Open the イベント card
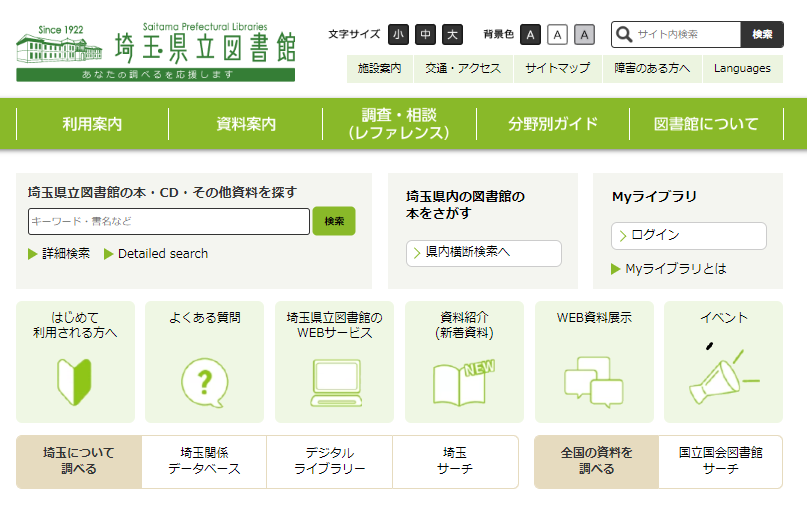The width and height of the screenshot is (807, 506). pyautogui.click(x=724, y=362)
